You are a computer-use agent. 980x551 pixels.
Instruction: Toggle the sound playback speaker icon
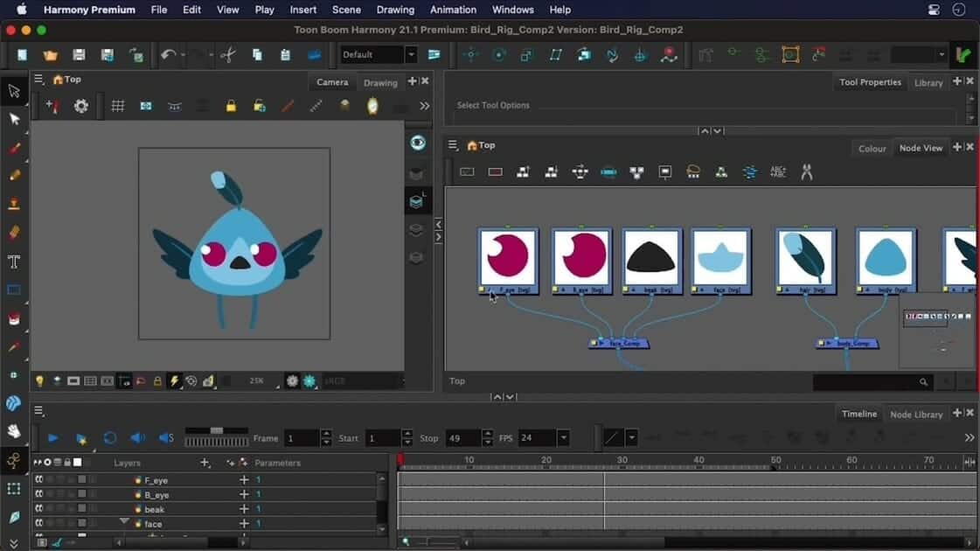(x=137, y=438)
